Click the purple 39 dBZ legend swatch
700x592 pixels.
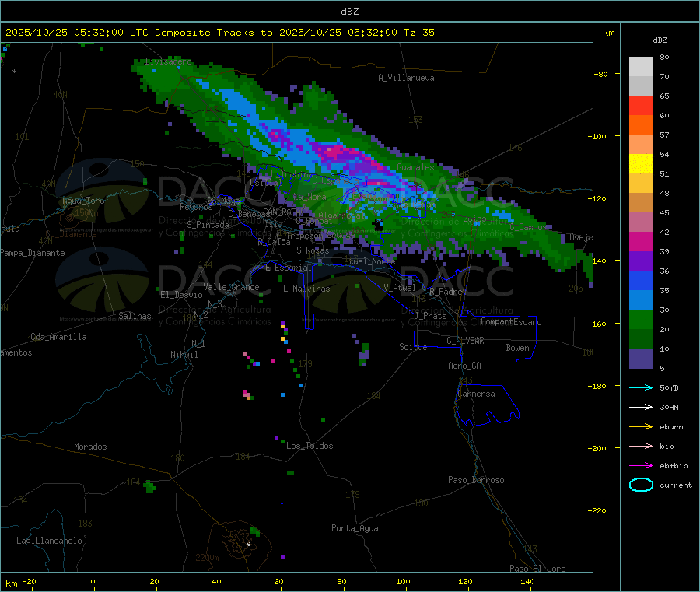[x=641, y=261]
